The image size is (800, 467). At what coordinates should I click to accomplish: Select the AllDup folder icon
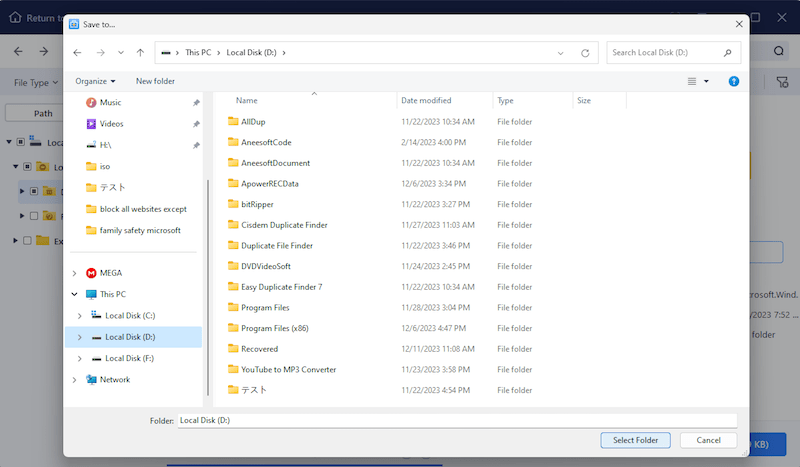(233, 121)
